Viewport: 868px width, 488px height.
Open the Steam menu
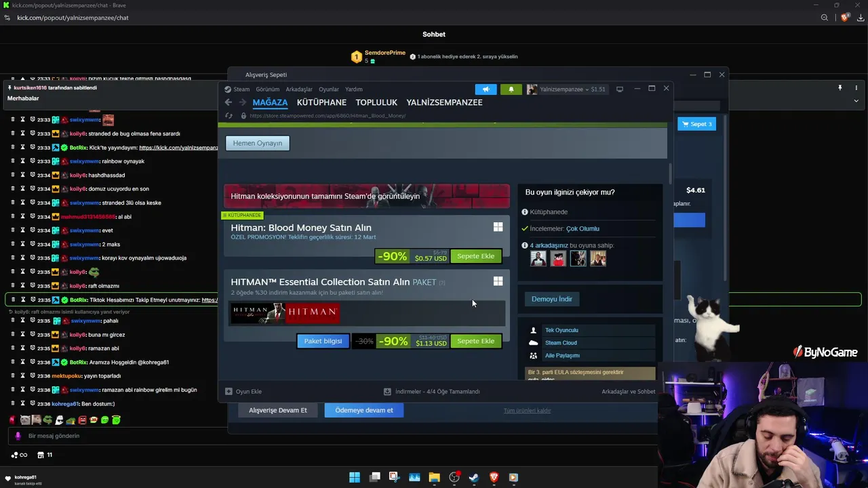pyautogui.click(x=237, y=89)
